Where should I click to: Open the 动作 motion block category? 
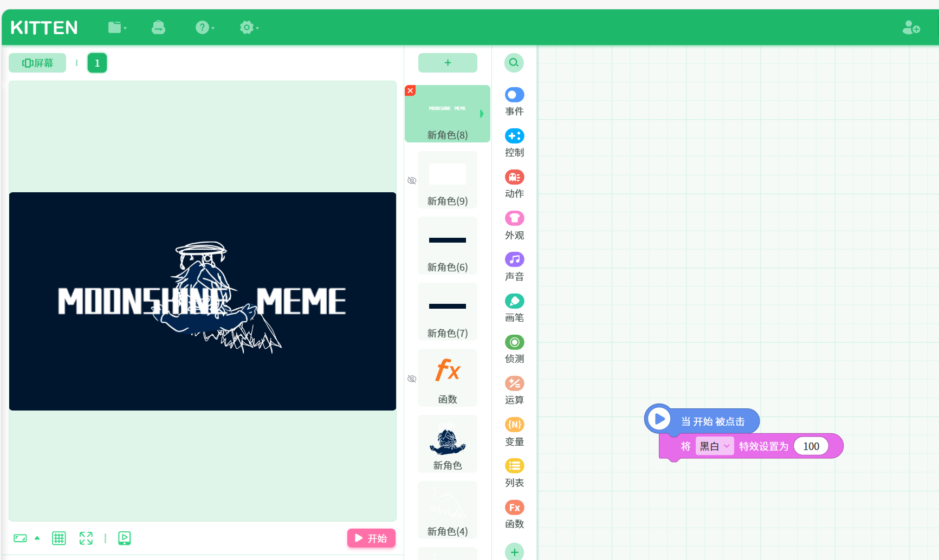tap(514, 185)
